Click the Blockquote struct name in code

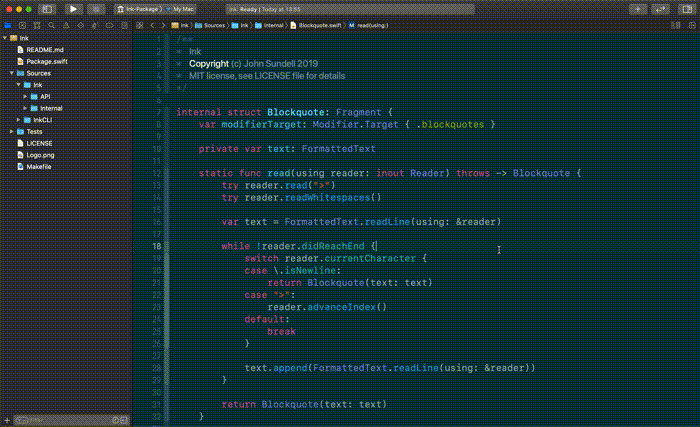pos(296,112)
